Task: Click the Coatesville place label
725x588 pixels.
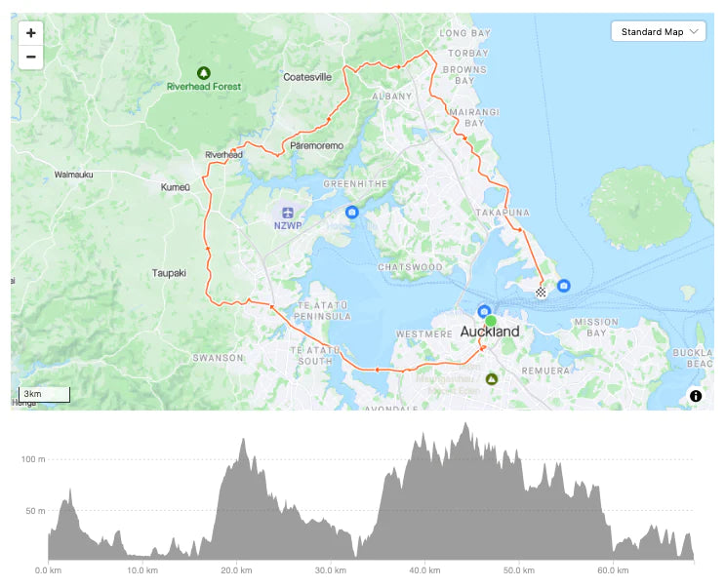Action: (x=307, y=77)
